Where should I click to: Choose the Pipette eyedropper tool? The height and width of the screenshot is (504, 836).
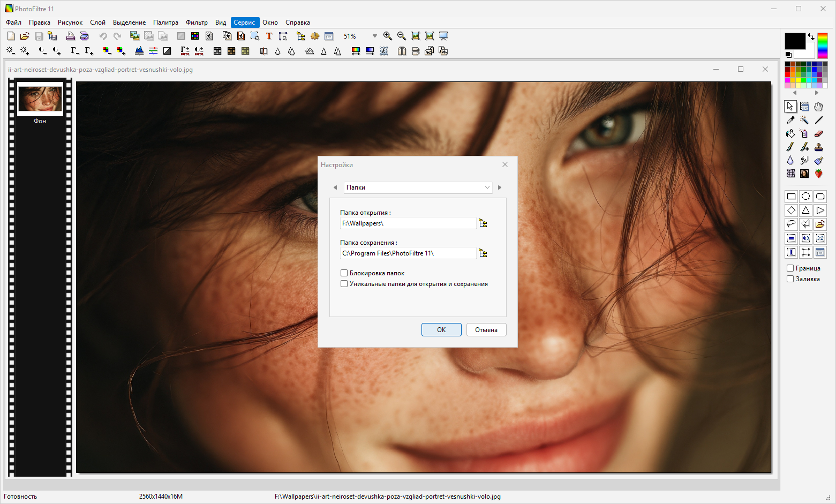[790, 120]
